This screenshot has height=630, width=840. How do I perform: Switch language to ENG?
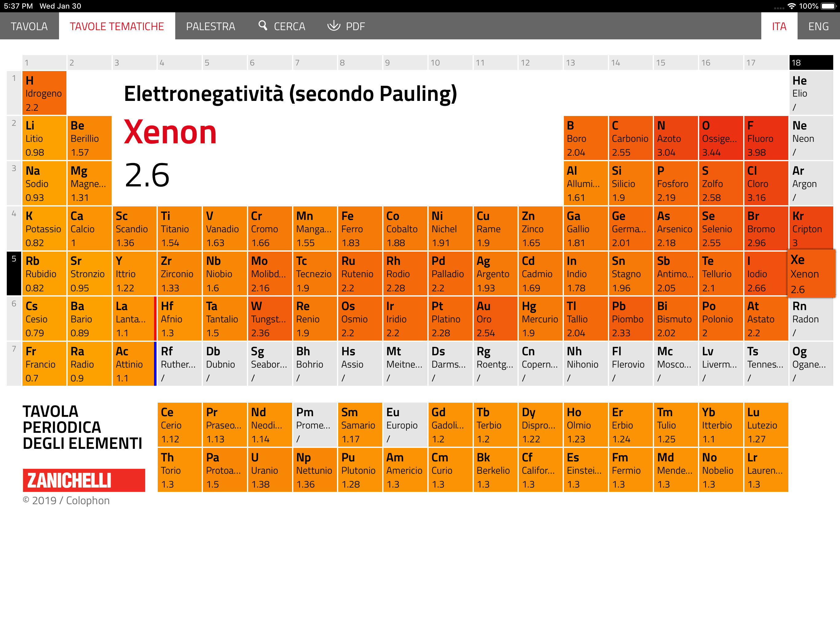(x=818, y=26)
